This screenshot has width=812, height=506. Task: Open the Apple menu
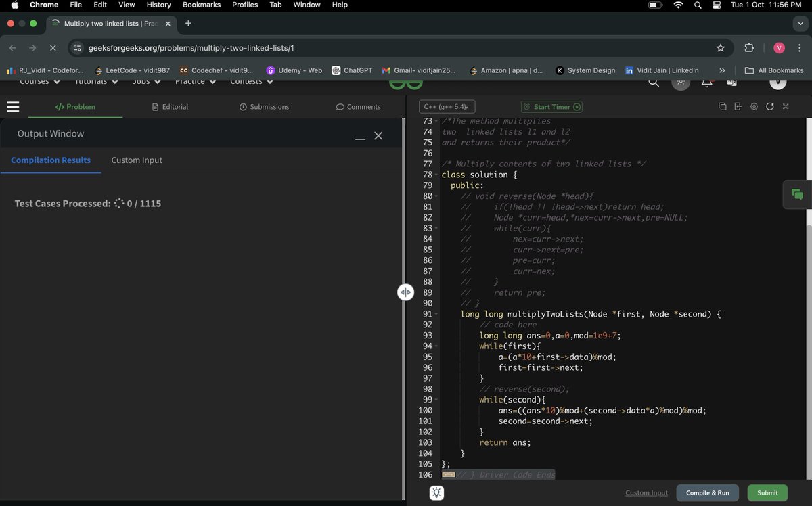(x=14, y=5)
